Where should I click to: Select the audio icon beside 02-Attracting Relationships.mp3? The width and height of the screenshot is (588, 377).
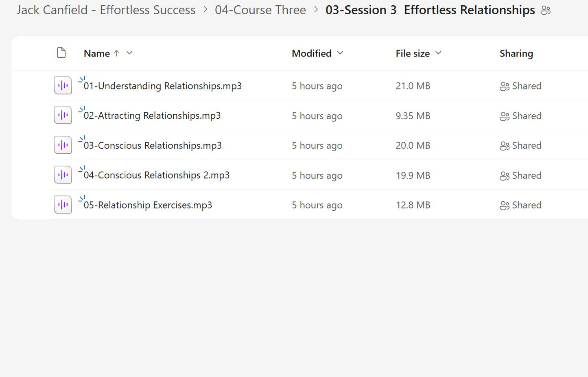[62, 115]
